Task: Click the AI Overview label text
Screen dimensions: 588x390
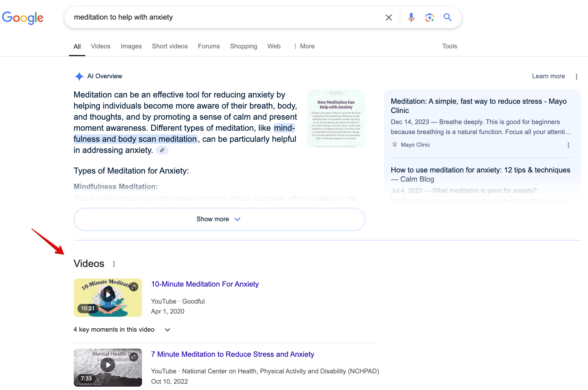Action: [105, 76]
